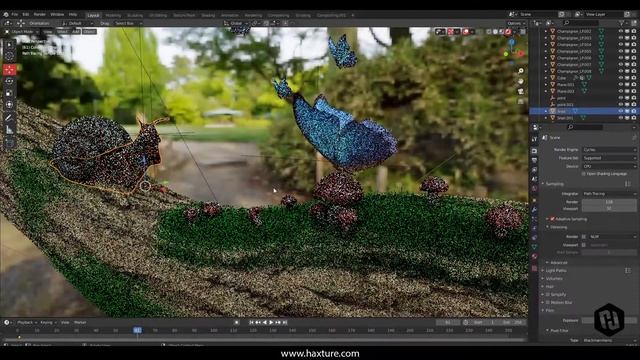
Task: Switch perspective/orthographic with the grid gizmo
Action: click(x=521, y=101)
